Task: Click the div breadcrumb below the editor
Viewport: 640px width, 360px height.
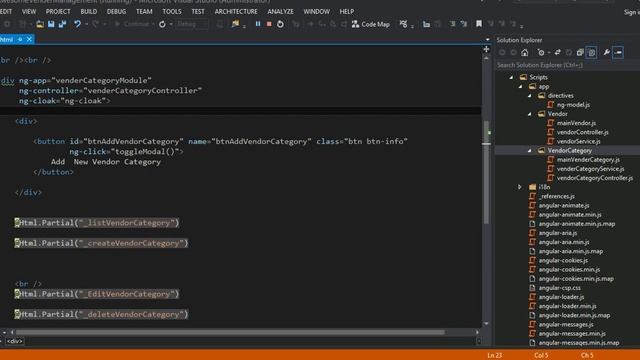Action: coord(15,341)
